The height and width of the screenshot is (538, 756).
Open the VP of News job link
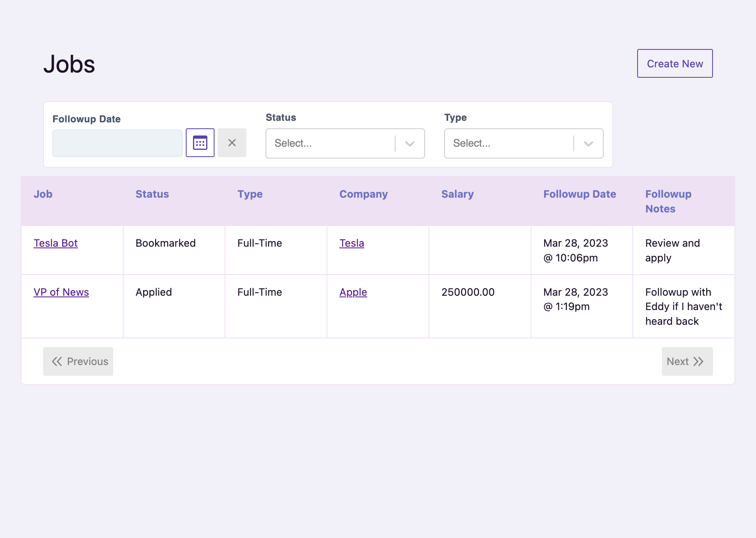[x=61, y=292]
